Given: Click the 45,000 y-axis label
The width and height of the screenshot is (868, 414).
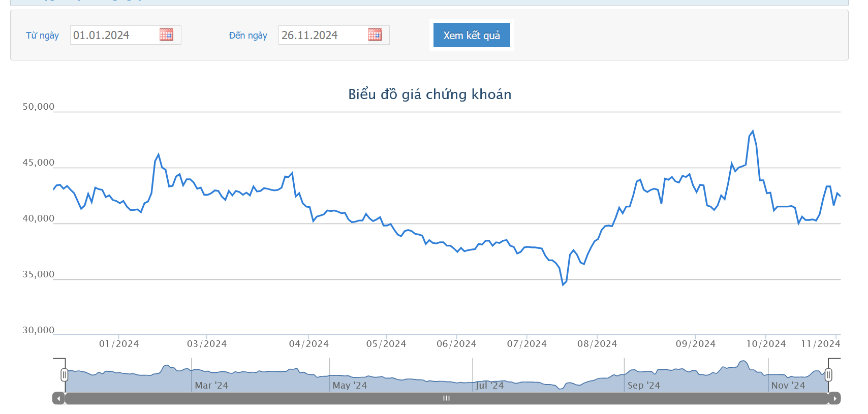Looking at the screenshot, I should (39, 163).
